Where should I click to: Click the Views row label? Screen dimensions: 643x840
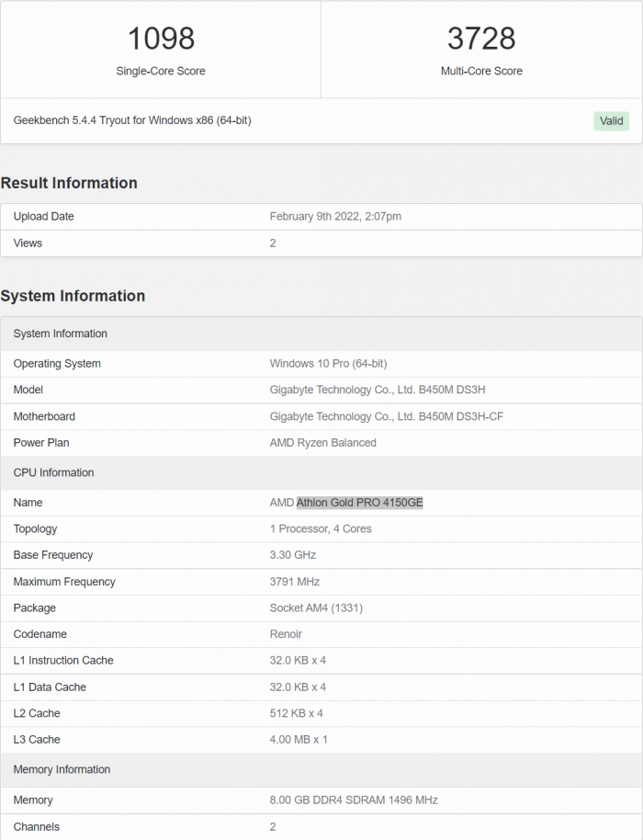tap(28, 244)
